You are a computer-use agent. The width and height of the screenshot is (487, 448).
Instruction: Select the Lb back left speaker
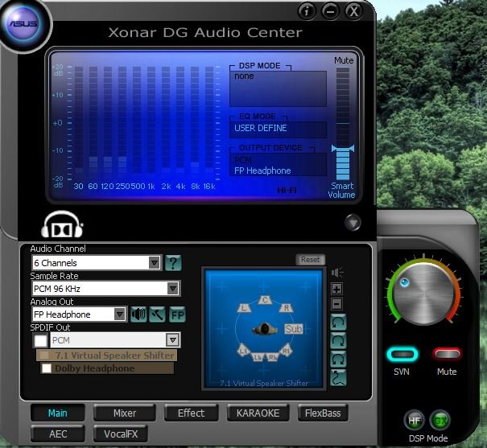pos(257,357)
